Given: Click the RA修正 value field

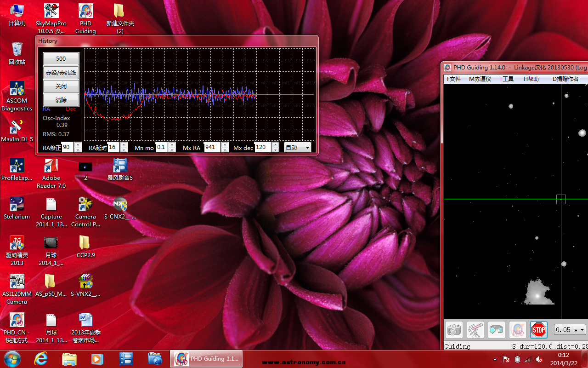Looking at the screenshot, I should click(67, 147).
